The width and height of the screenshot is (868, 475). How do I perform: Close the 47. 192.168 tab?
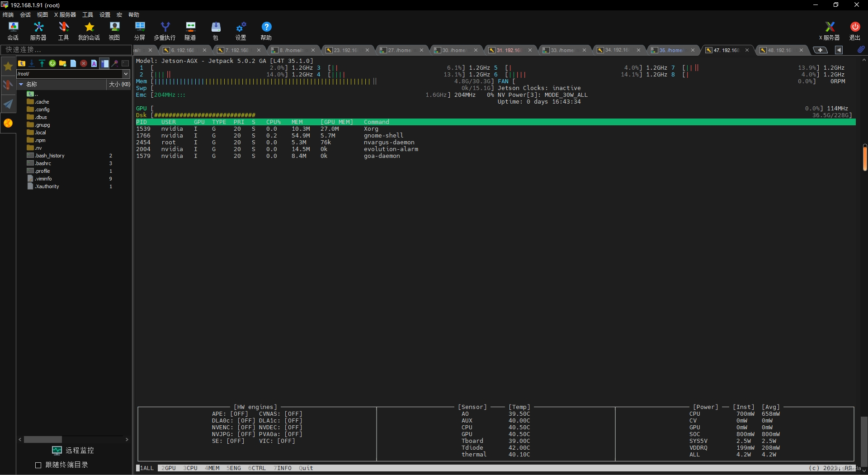(747, 50)
